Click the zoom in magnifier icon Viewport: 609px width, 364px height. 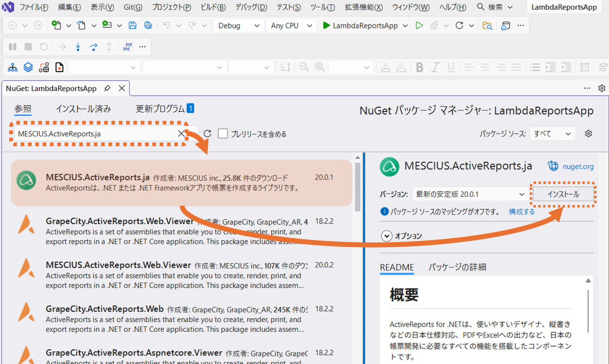[x=320, y=67]
